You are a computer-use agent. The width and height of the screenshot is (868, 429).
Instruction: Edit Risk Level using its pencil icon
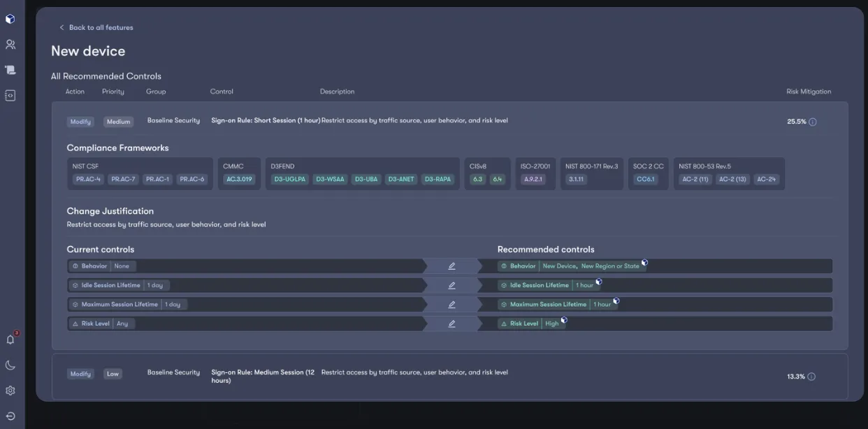[451, 323]
